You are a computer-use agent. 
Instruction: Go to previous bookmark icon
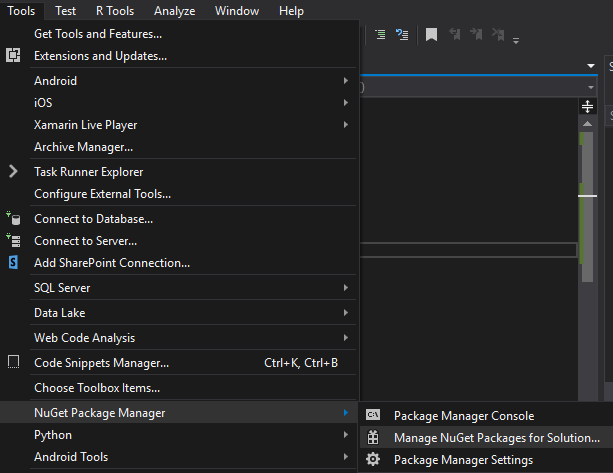tap(454, 34)
